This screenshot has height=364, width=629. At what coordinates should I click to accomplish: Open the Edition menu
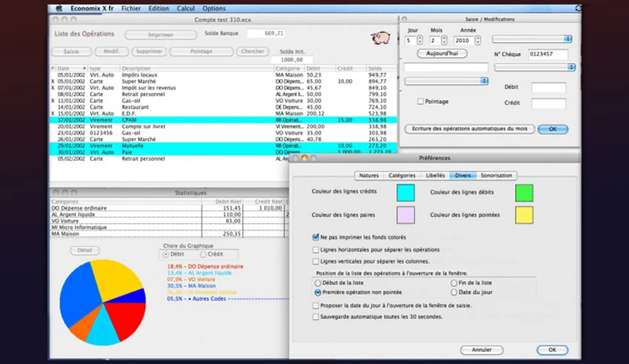[x=159, y=8]
